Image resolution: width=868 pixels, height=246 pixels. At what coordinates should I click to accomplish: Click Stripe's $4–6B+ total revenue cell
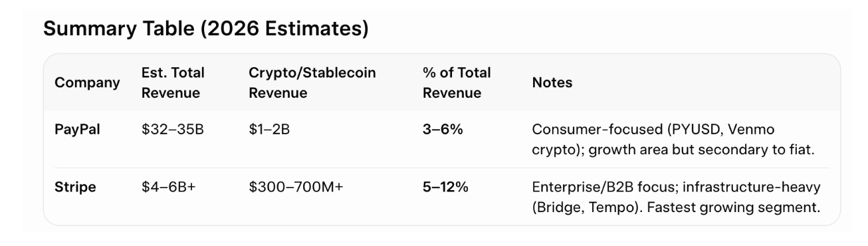169,187
